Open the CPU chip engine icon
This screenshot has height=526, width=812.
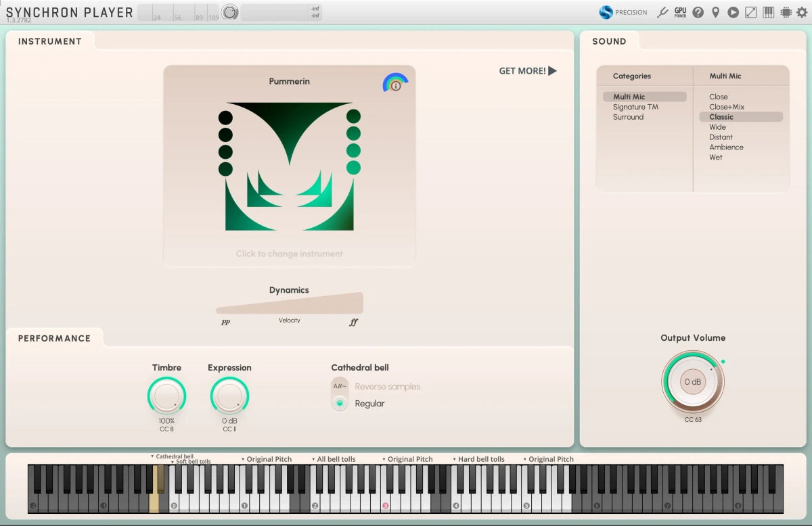pos(786,12)
